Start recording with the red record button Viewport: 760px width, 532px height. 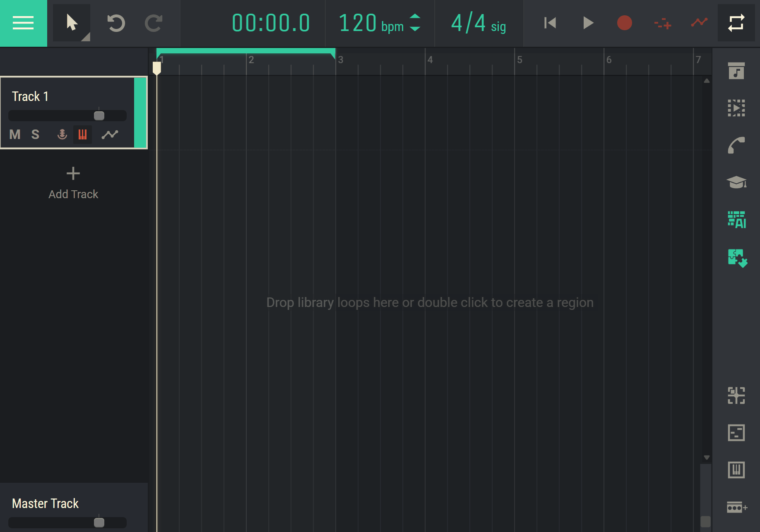pos(624,23)
